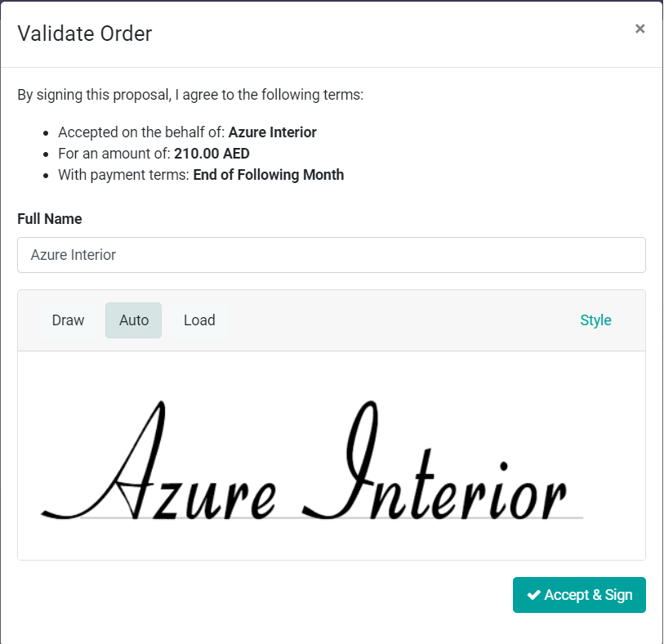Open the Load signature option
This screenshot has width=664, height=644.
click(x=199, y=320)
